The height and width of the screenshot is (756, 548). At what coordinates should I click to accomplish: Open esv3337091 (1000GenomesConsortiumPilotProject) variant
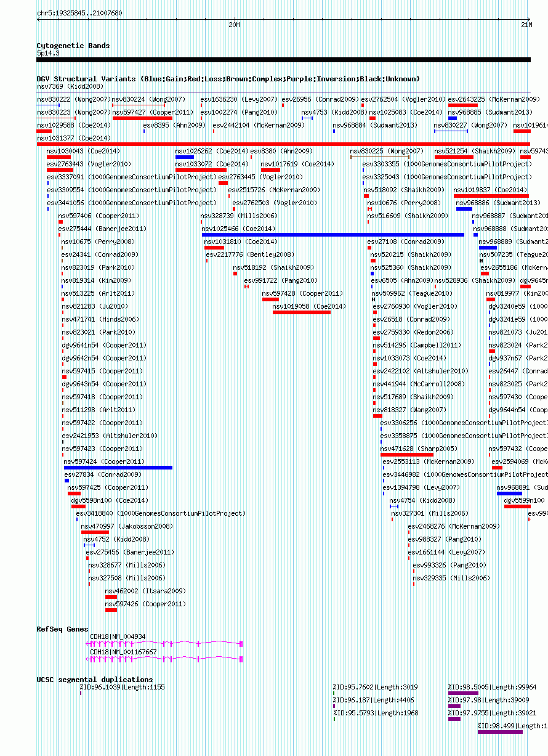[132, 177]
